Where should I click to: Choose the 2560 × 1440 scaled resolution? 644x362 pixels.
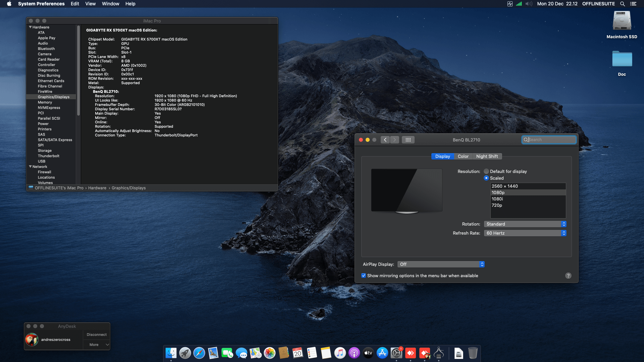[x=528, y=186]
